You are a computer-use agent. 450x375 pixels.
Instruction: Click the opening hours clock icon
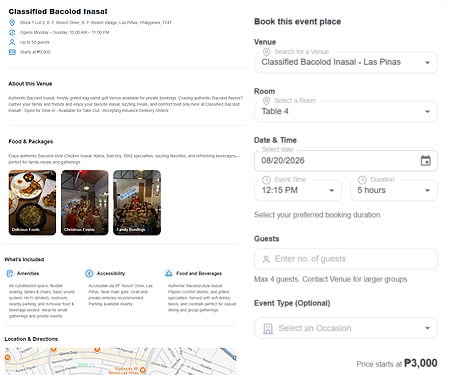(x=12, y=32)
